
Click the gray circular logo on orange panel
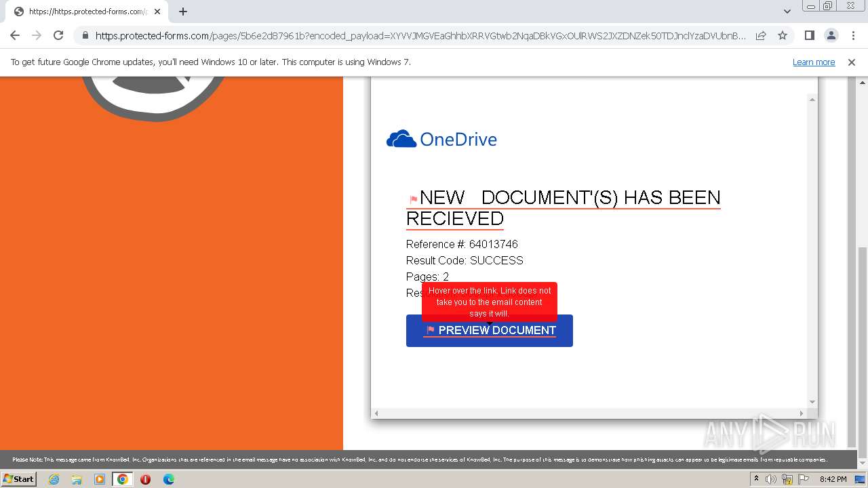pos(156,99)
